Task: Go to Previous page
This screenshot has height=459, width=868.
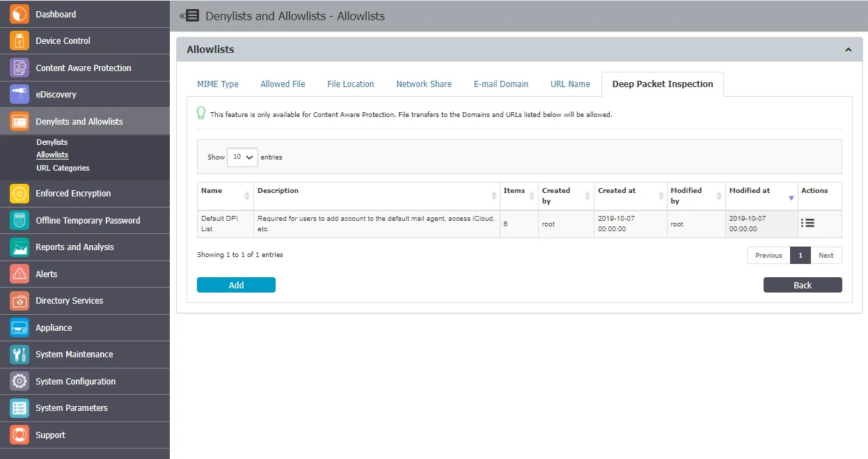Action: coord(768,255)
